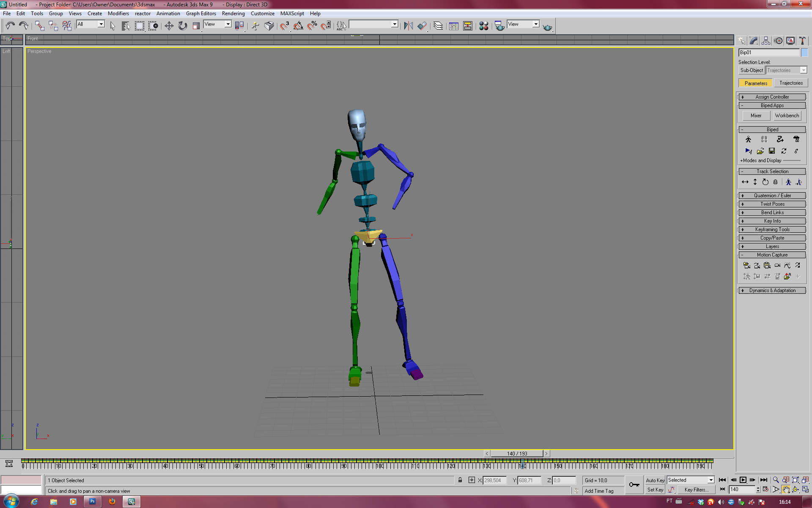Click the Quick Render teapot icon

548,27
